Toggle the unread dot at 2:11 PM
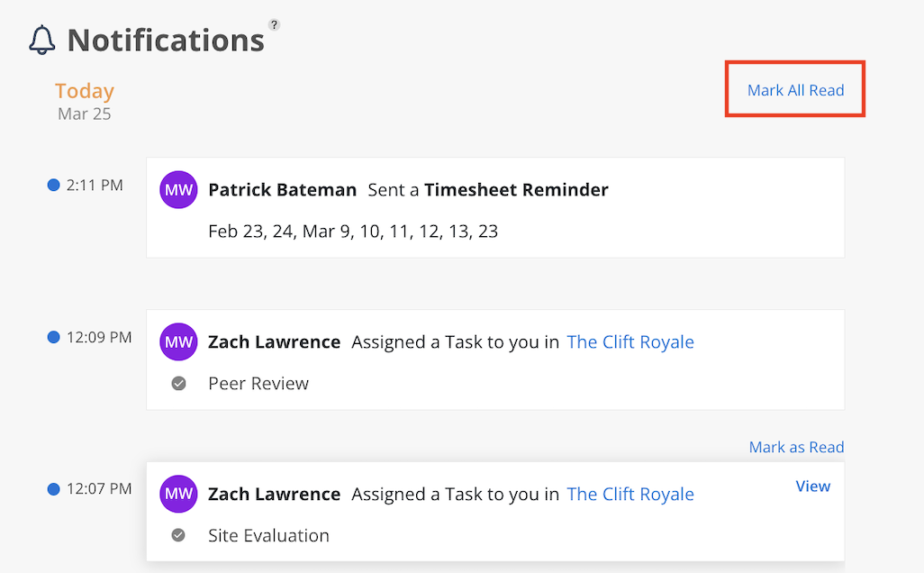Image resolution: width=924 pixels, height=573 pixels. pyautogui.click(x=53, y=186)
